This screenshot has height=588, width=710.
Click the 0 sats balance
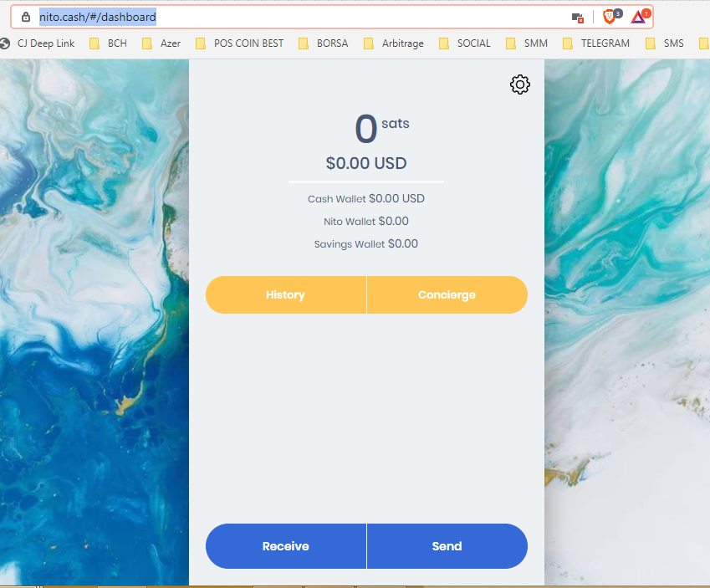pyautogui.click(x=381, y=128)
